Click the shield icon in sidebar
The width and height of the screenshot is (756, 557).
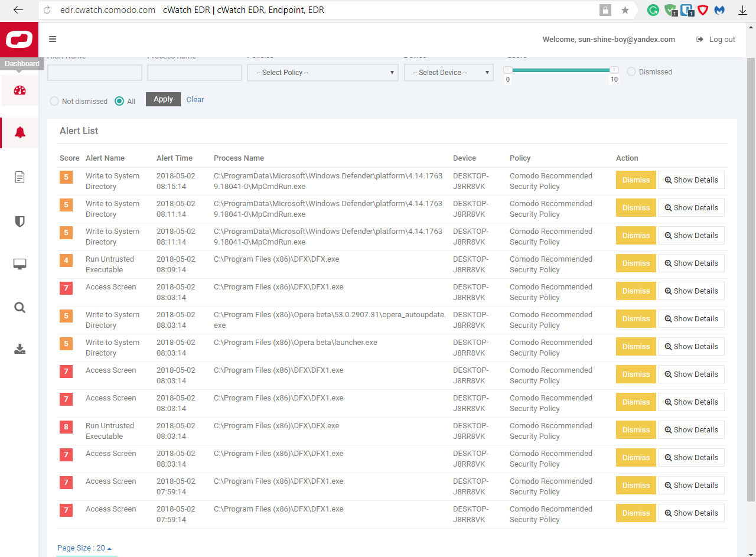(x=19, y=222)
